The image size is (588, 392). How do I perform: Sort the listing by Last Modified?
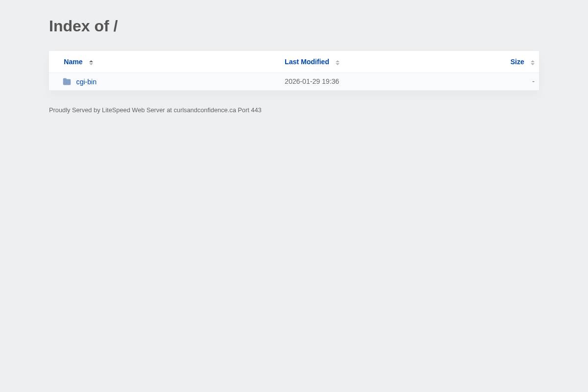307,62
